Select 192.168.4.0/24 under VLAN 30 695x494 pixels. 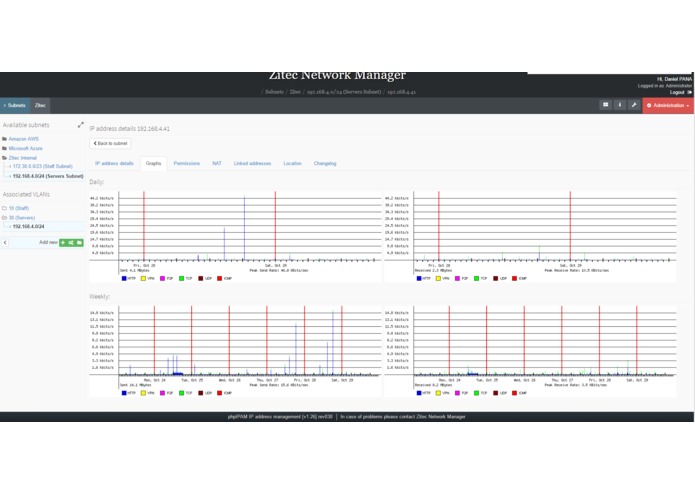tap(28, 227)
